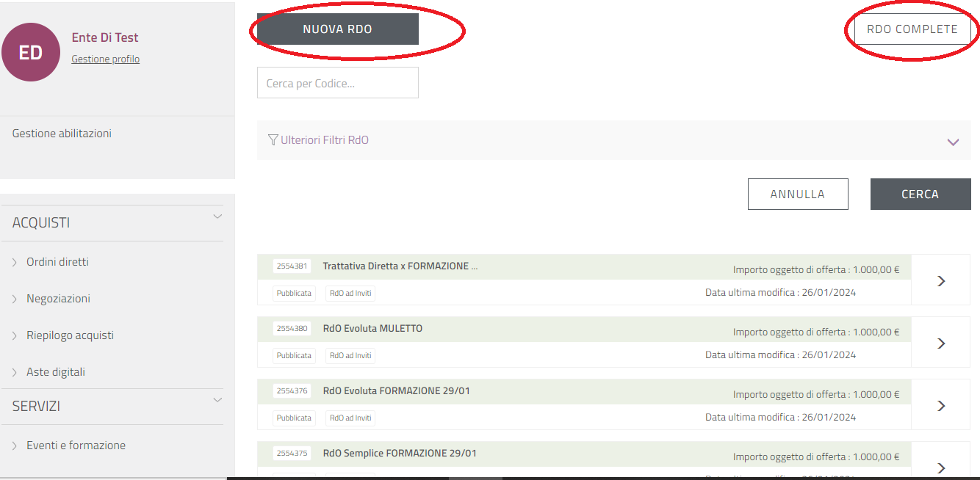Click the CERCA search button
The height and width of the screenshot is (480, 980).
click(x=920, y=194)
